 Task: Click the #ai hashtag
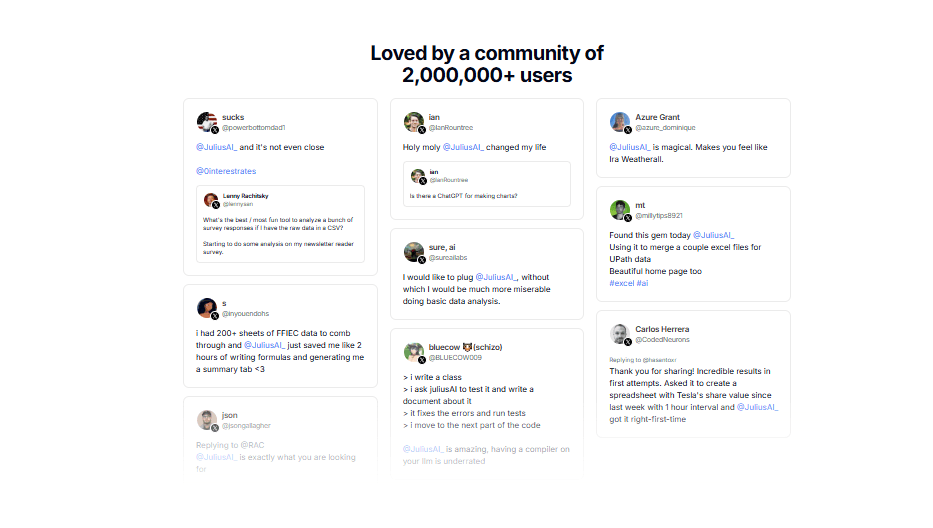pos(643,283)
